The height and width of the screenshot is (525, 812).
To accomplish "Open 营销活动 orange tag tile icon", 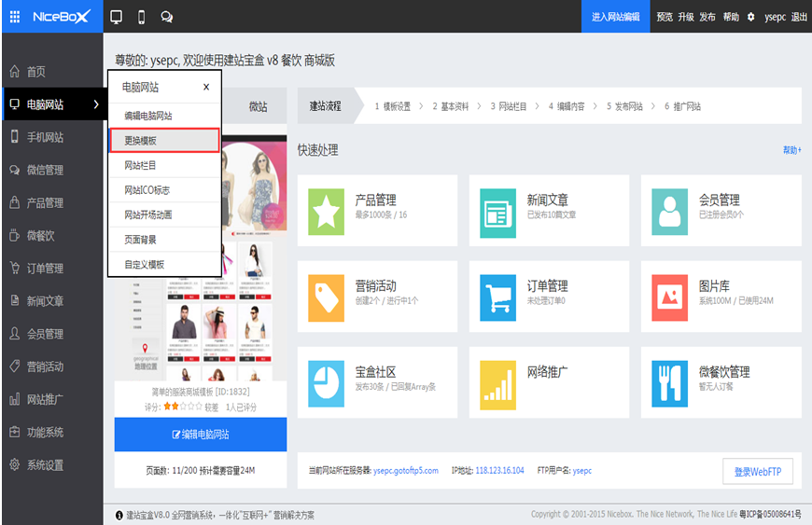I will pyautogui.click(x=327, y=297).
